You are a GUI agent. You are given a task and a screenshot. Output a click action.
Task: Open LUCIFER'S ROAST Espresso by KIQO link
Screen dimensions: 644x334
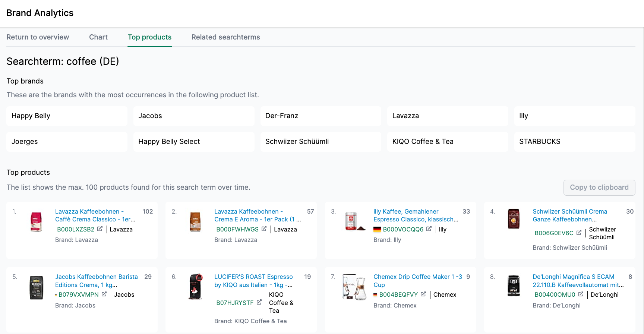point(253,281)
